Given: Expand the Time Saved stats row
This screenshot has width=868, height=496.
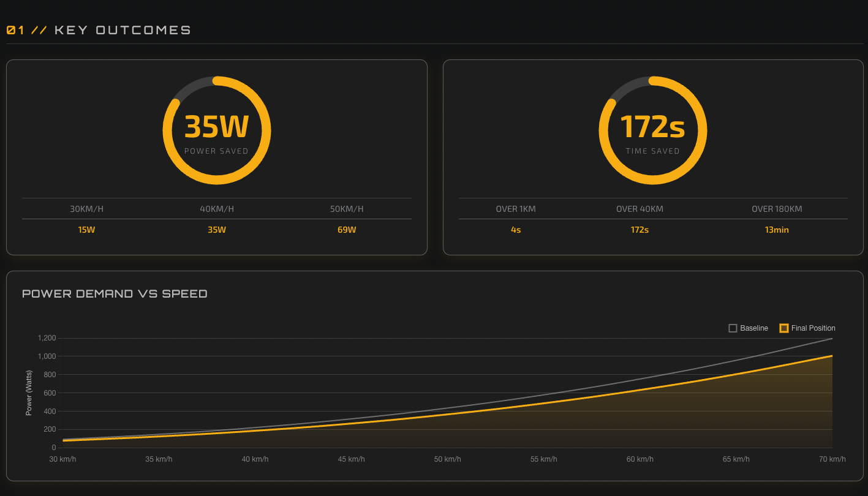Looking at the screenshot, I should (653, 219).
